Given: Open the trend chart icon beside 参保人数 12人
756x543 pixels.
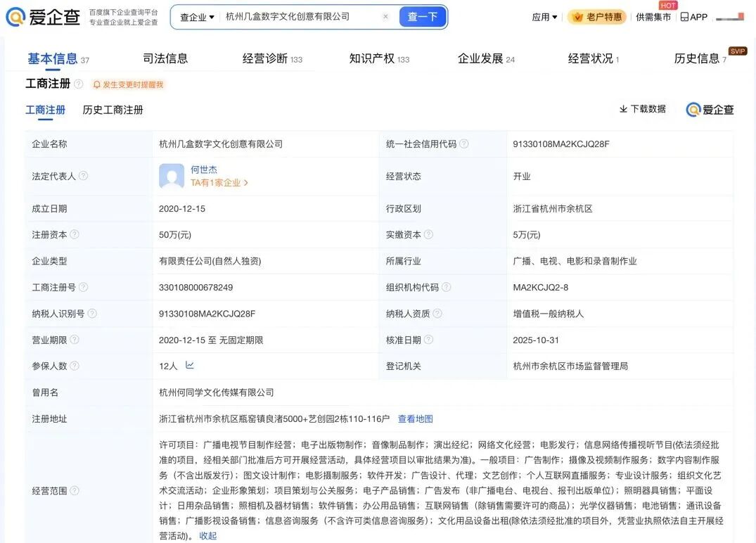Looking at the screenshot, I should 189,365.
